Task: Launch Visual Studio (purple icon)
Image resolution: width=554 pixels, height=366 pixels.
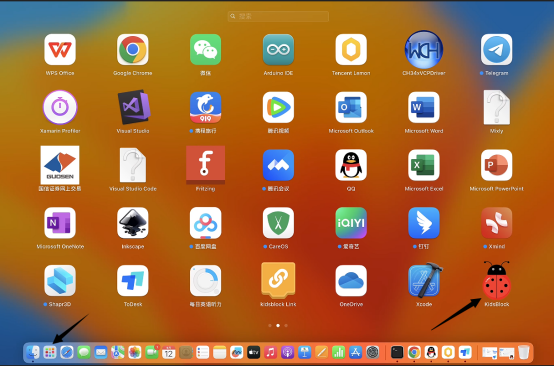Action: [134, 107]
